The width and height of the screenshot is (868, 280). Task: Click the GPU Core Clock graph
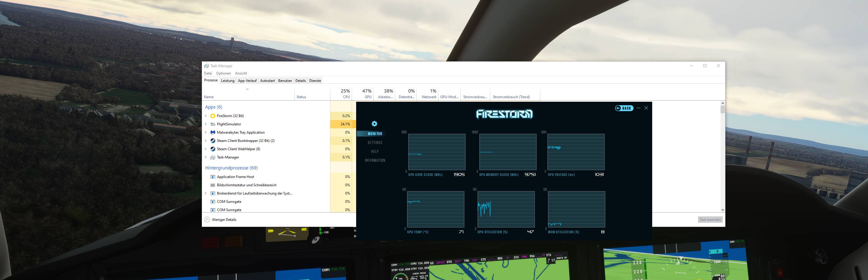pos(437,152)
